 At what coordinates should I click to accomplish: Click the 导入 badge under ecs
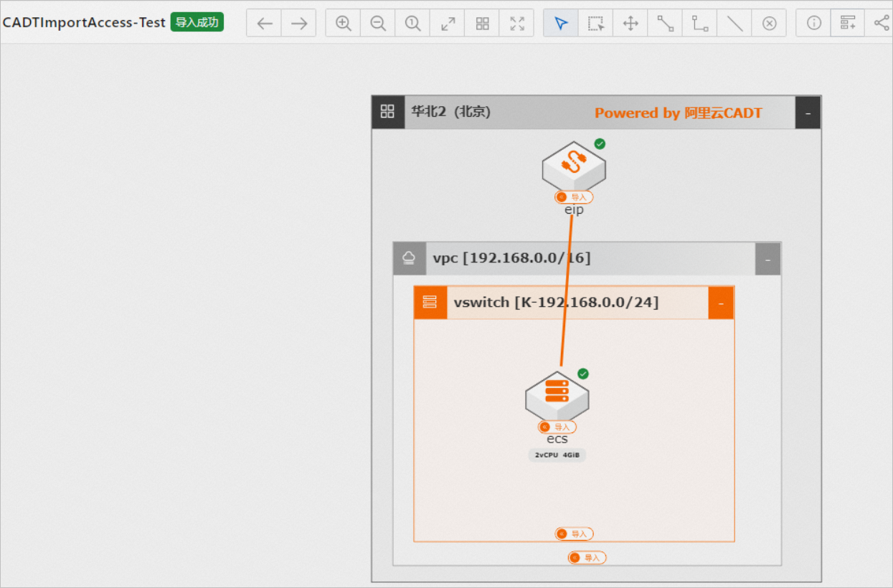click(557, 427)
